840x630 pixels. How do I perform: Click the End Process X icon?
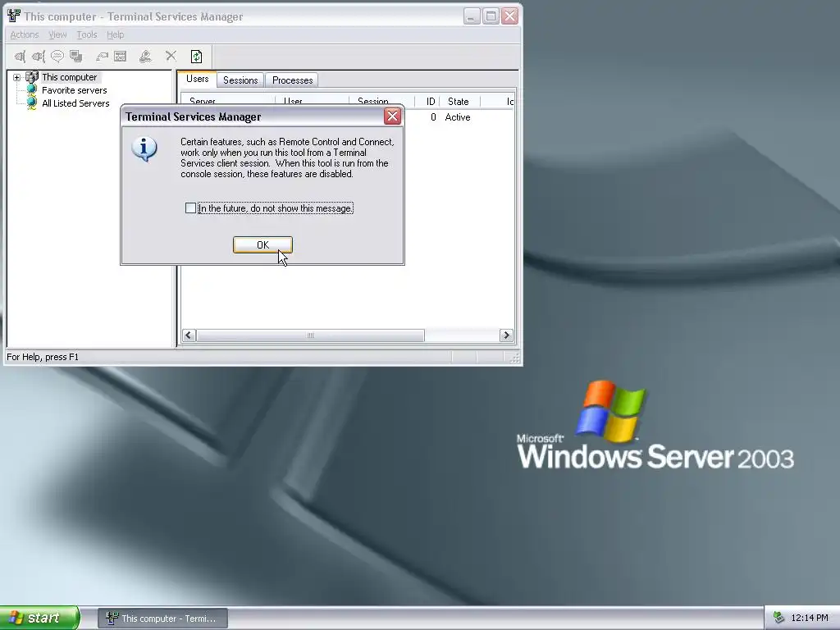171,56
